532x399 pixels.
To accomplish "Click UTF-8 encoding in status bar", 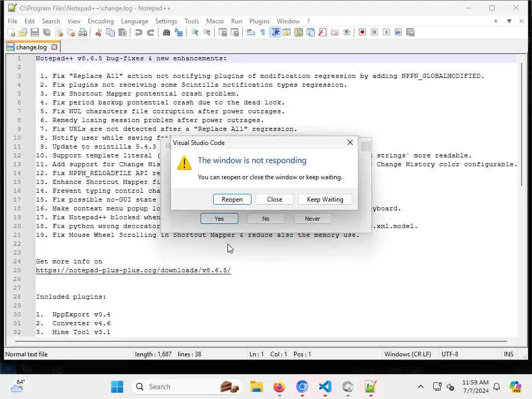I will click(x=449, y=354).
